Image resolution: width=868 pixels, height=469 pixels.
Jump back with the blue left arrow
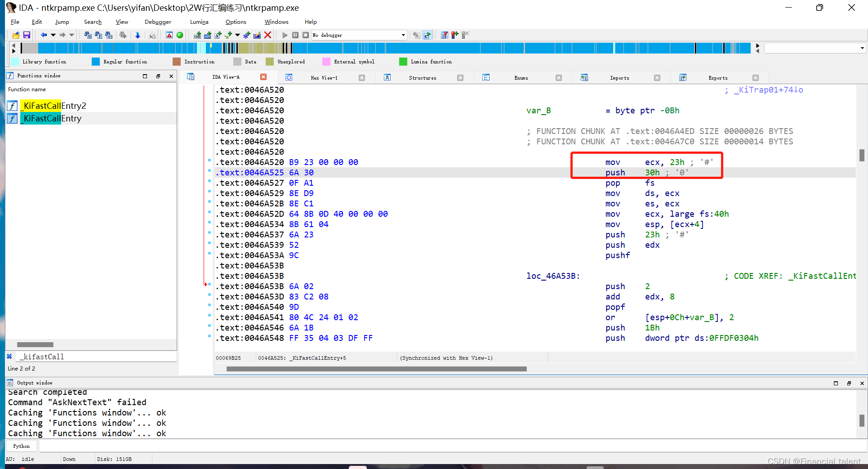(44, 35)
